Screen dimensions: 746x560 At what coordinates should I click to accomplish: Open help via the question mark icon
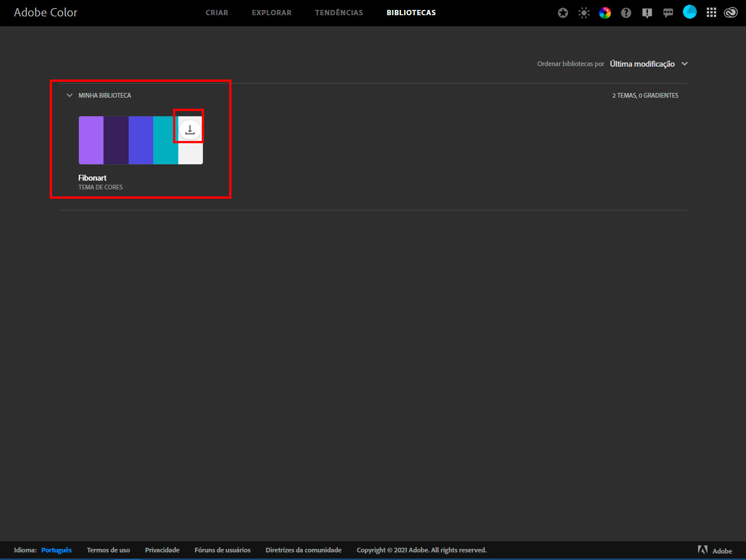pos(626,13)
